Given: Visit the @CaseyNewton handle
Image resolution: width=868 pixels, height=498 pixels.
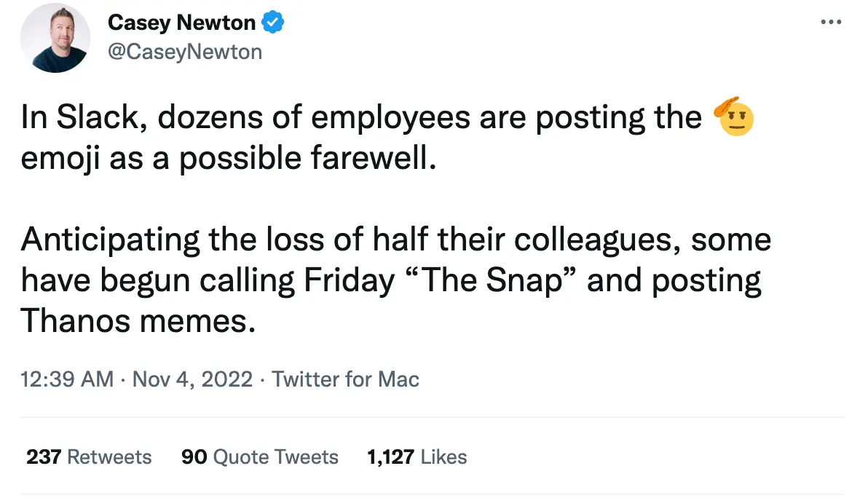Looking at the screenshot, I should 184,51.
